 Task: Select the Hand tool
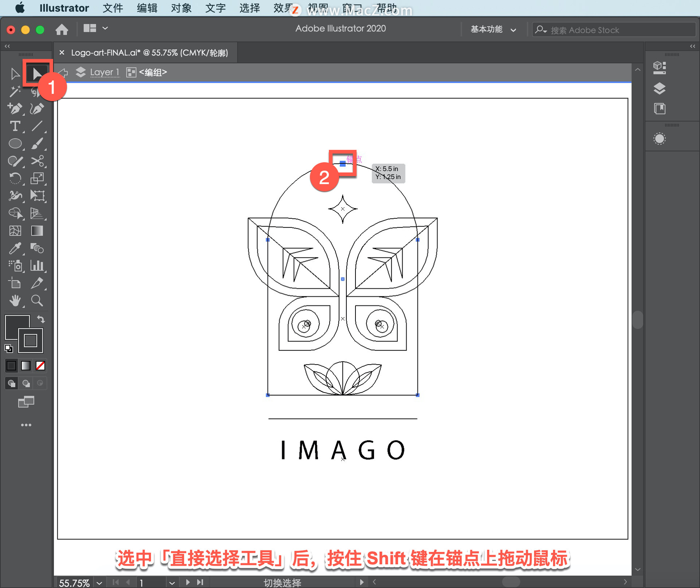click(15, 300)
